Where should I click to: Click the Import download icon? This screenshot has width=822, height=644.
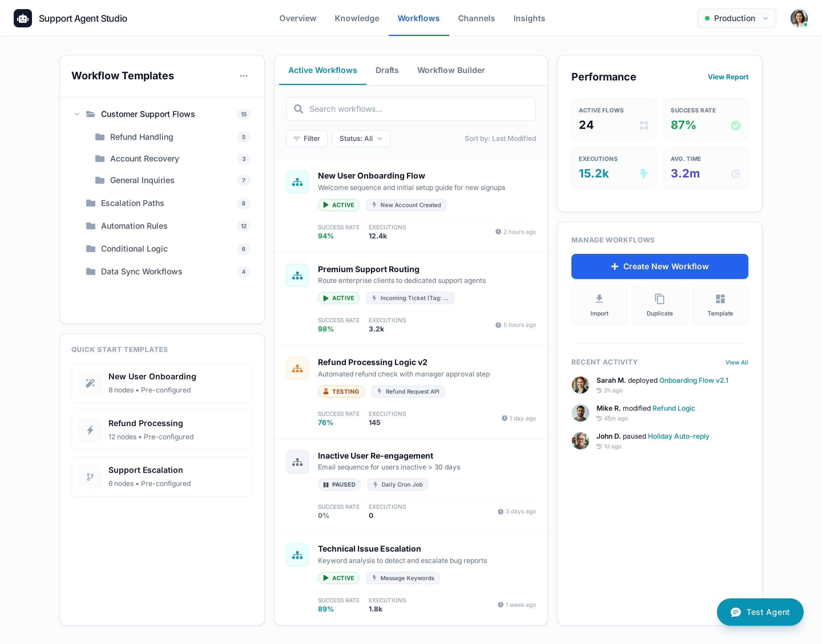pyautogui.click(x=599, y=299)
